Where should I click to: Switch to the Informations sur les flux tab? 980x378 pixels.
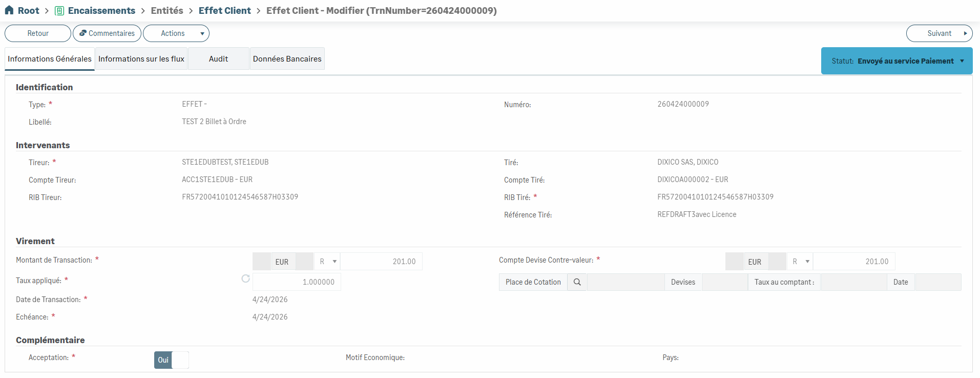(x=141, y=59)
